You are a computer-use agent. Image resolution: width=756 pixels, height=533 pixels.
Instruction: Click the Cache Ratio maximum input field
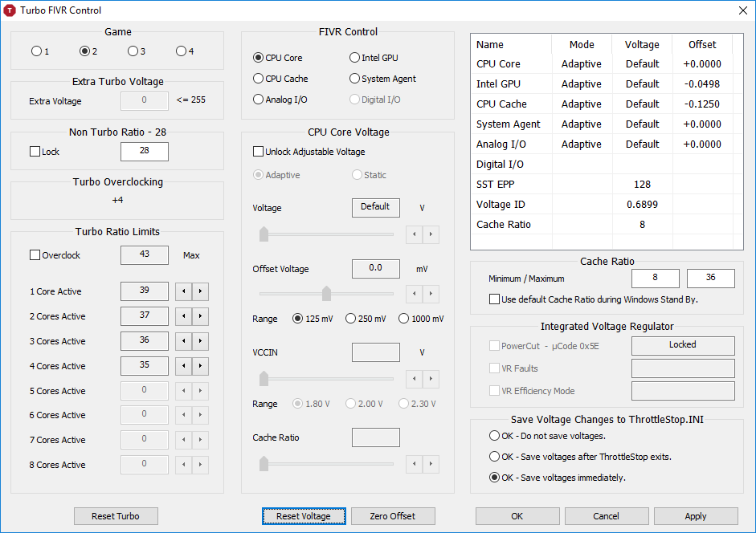point(710,279)
